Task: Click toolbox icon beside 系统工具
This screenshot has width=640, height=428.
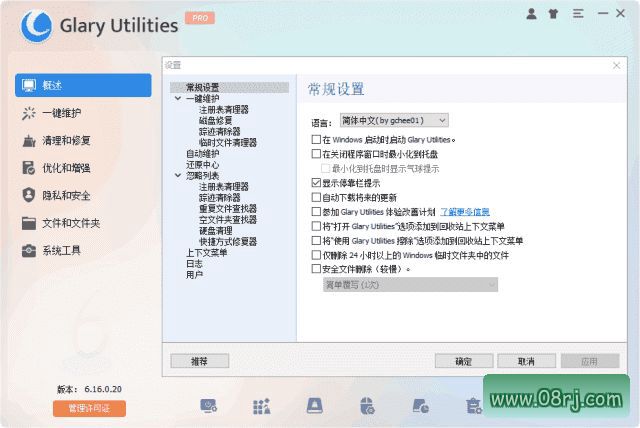Action: click(29, 251)
